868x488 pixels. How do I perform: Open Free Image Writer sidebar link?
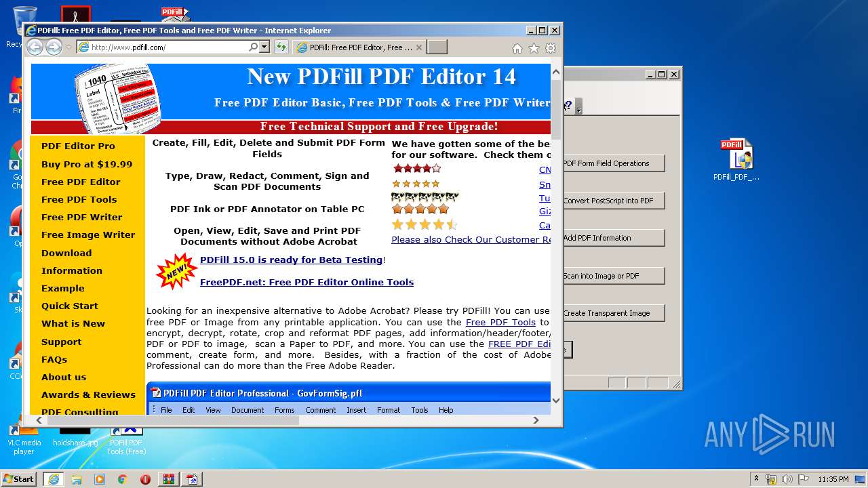(88, 235)
